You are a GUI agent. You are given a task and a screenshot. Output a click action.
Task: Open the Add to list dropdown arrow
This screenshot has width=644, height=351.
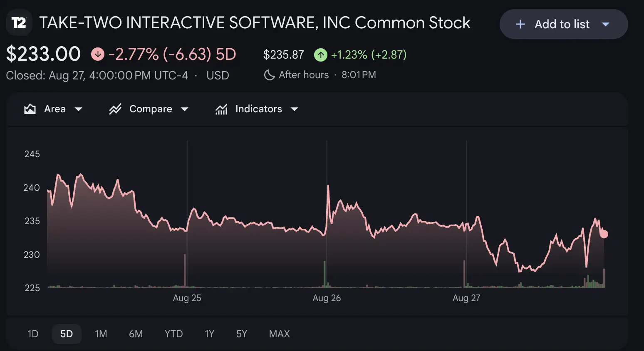pyautogui.click(x=606, y=25)
